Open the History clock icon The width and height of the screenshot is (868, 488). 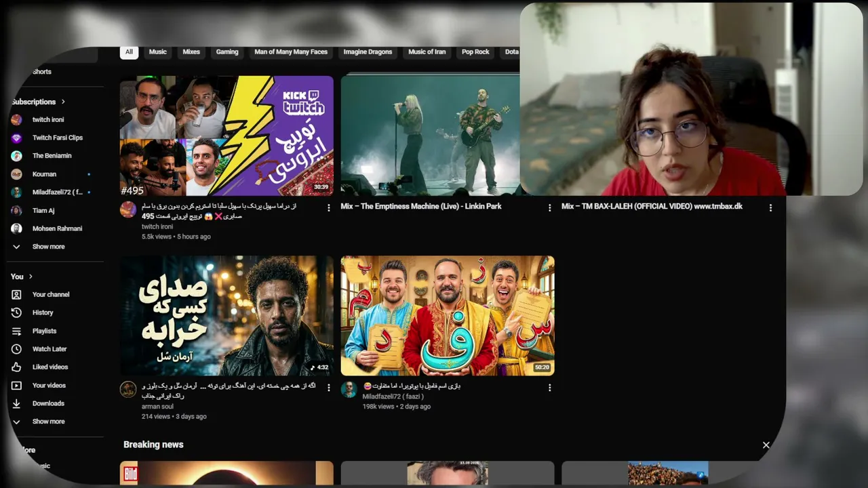coord(16,312)
